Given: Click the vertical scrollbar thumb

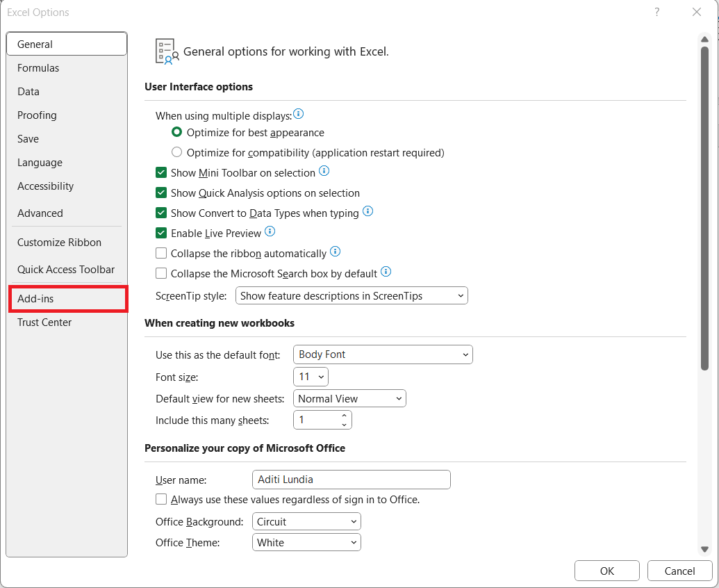Looking at the screenshot, I should click(x=705, y=208).
